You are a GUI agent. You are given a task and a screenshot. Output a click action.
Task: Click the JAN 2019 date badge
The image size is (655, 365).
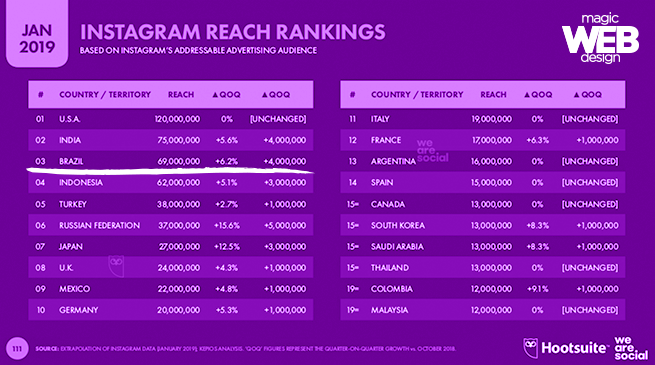37,33
